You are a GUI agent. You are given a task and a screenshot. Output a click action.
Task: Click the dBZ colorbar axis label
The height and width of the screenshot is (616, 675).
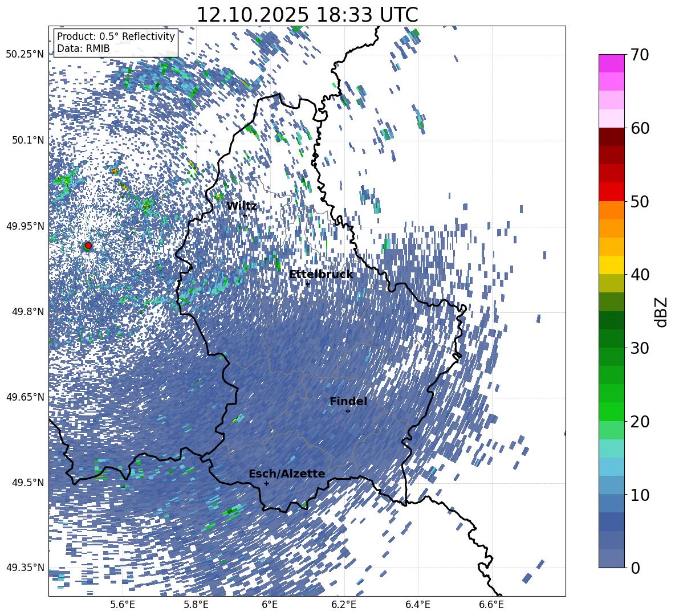[661, 312]
